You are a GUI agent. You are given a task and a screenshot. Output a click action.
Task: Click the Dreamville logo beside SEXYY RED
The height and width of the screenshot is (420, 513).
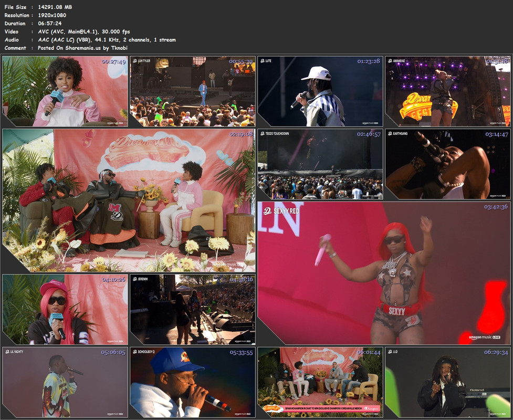tap(268, 211)
